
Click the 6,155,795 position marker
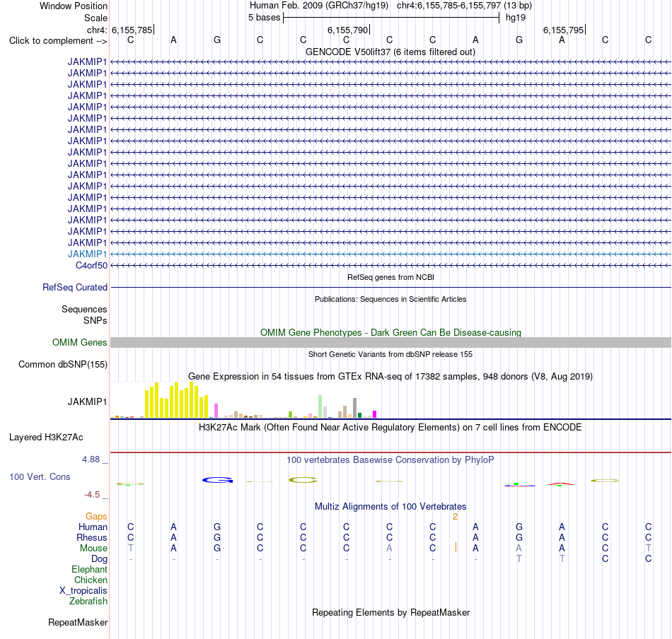pyautogui.click(x=564, y=30)
